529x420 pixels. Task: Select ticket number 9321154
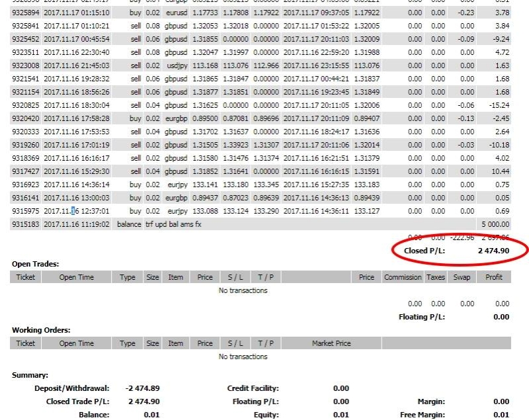point(26,92)
